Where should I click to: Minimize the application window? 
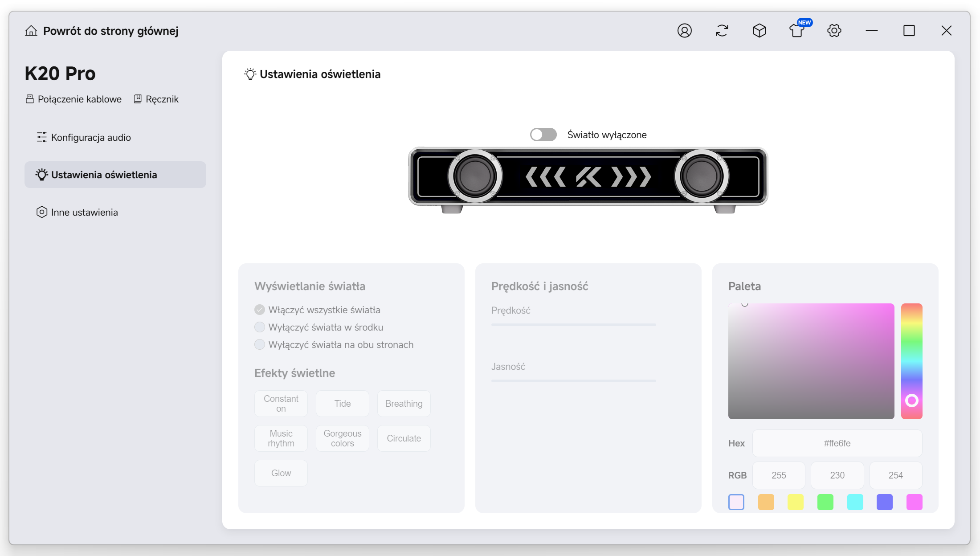pyautogui.click(x=872, y=31)
